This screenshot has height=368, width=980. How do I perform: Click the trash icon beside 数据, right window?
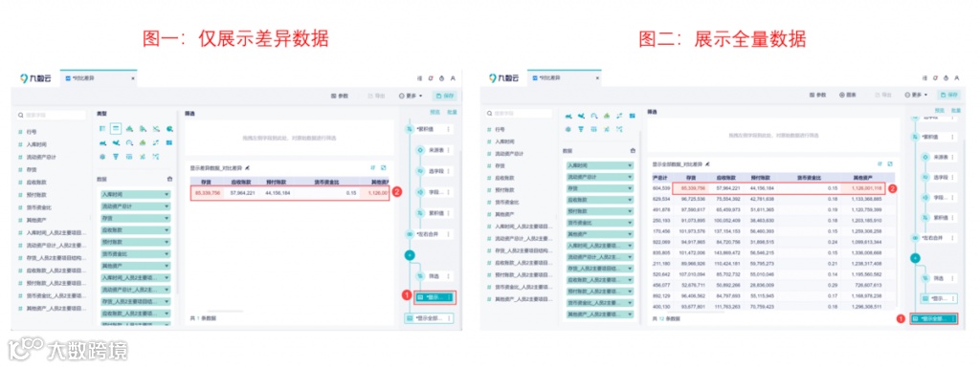(x=634, y=150)
